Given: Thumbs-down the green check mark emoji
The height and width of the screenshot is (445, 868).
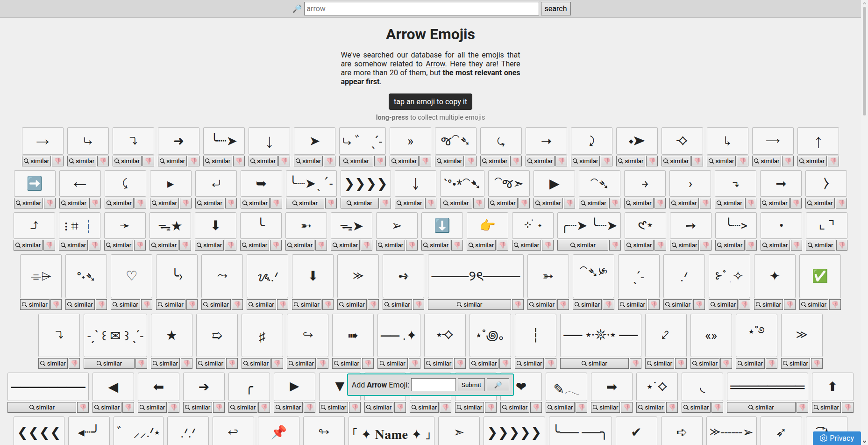Looking at the screenshot, I should click(x=835, y=304).
